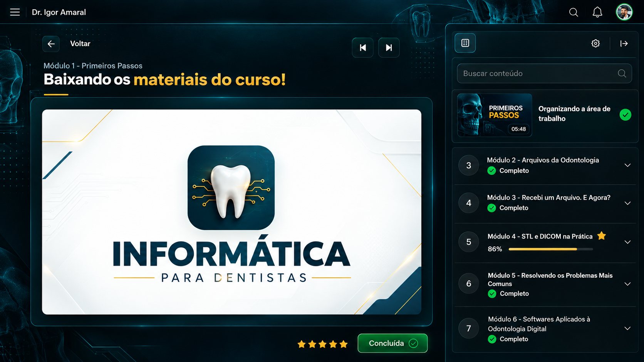Open the settings gear in sidebar
This screenshot has width=644, height=362.
[595, 43]
